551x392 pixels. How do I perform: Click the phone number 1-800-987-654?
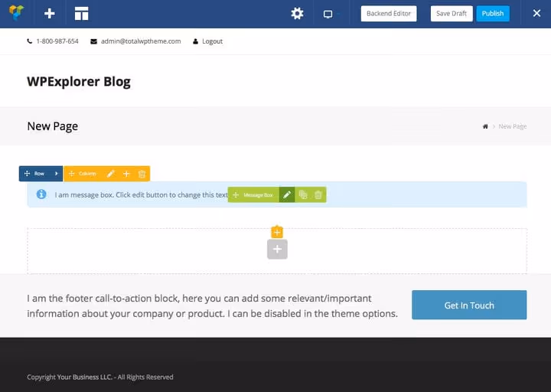click(x=57, y=41)
